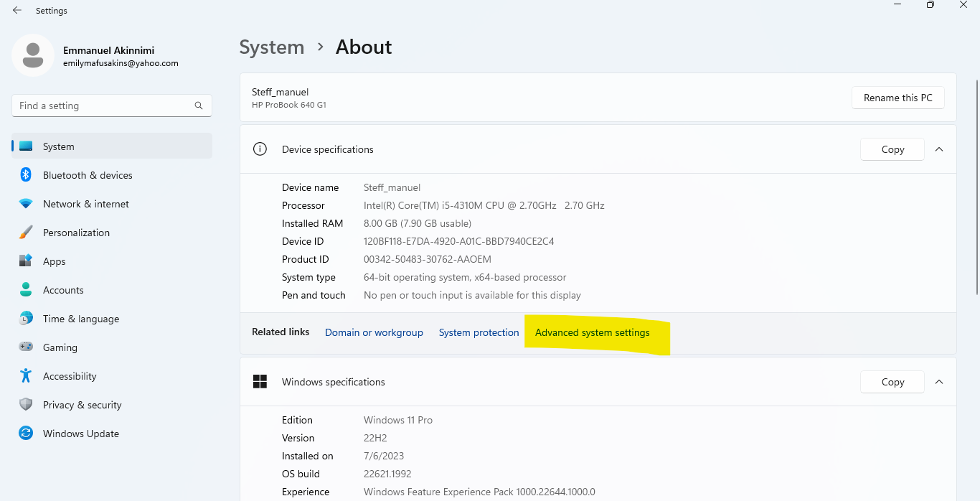Click the user profile avatar icon
This screenshot has height=501, width=980.
pos(33,55)
